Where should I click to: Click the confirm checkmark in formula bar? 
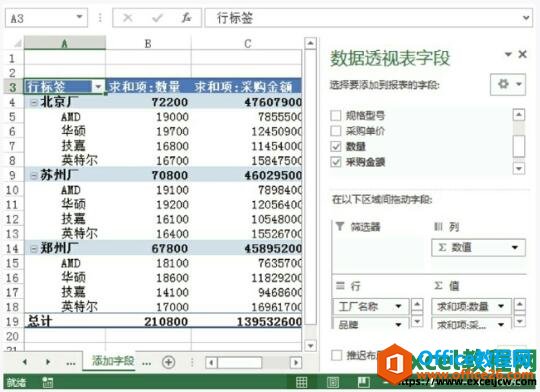coord(157,18)
